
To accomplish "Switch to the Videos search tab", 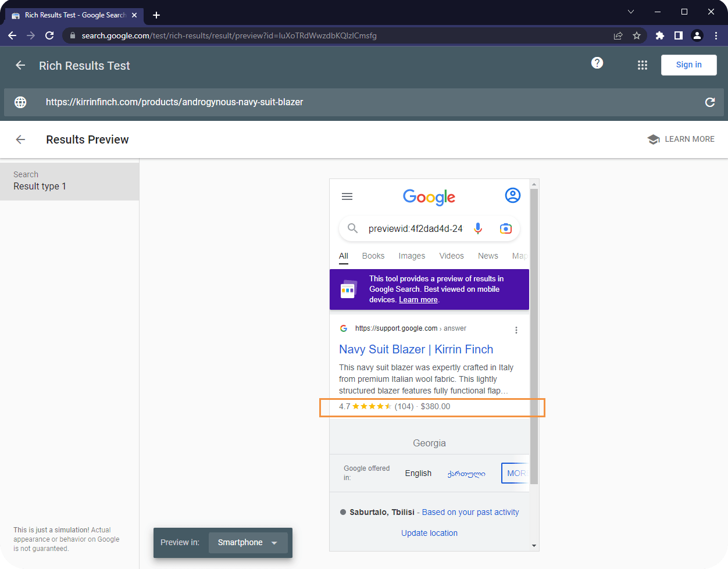I will tap(452, 256).
